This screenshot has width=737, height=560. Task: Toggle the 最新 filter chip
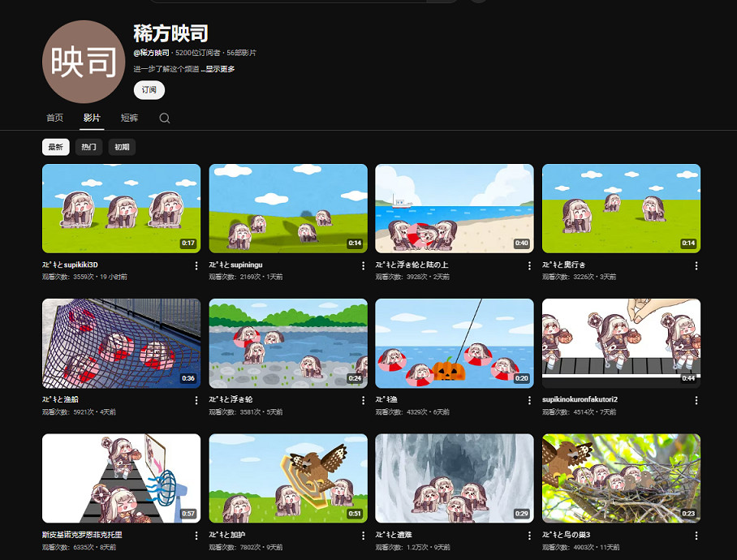(56, 147)
